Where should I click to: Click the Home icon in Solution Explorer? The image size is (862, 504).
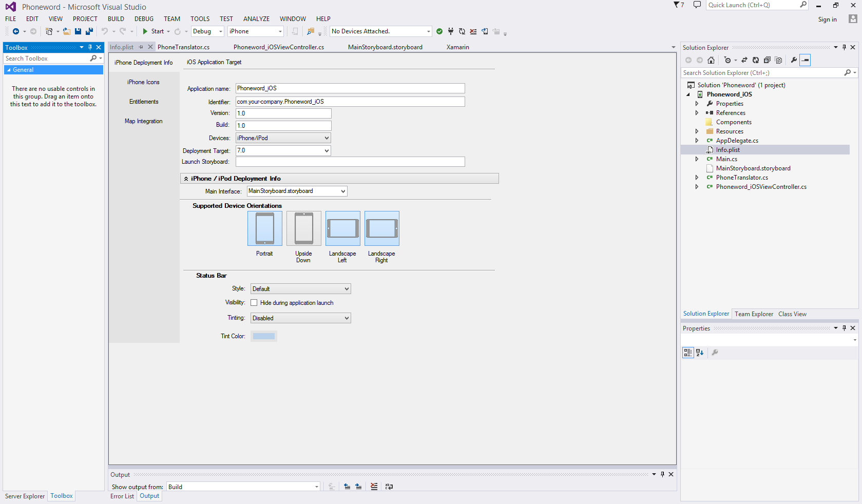(711, 60)
